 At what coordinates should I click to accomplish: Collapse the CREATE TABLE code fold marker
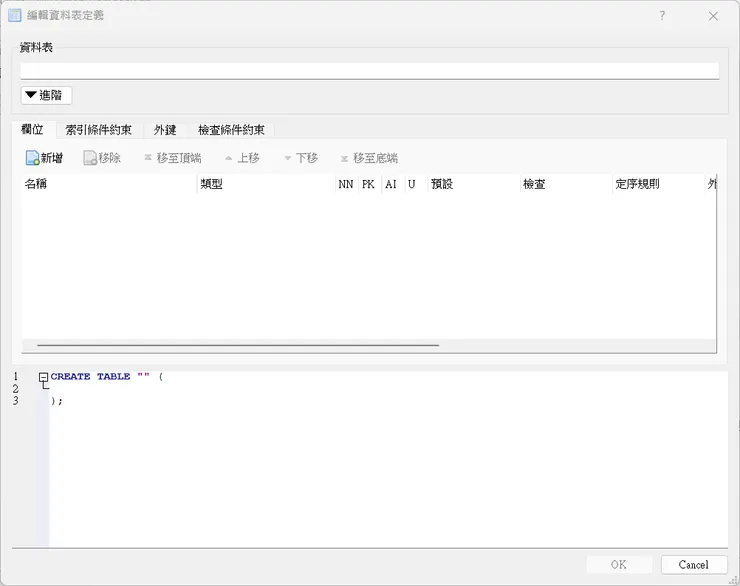point(43,377)
